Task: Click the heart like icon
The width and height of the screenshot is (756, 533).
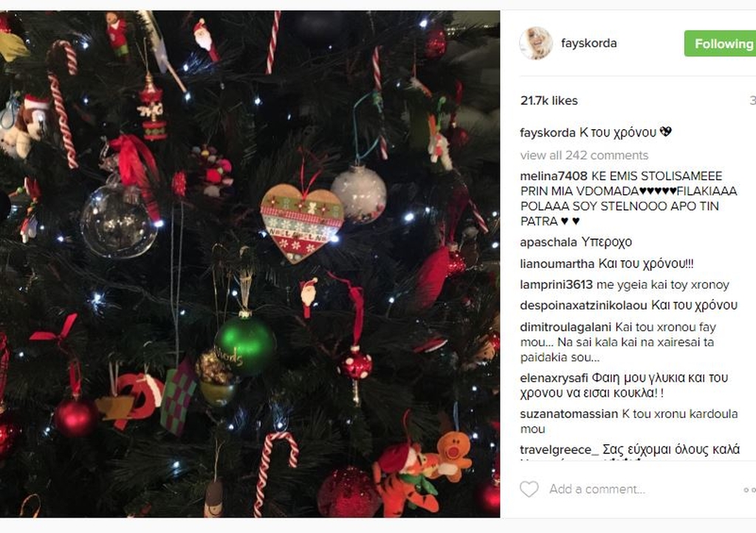Action: point(529,489)
